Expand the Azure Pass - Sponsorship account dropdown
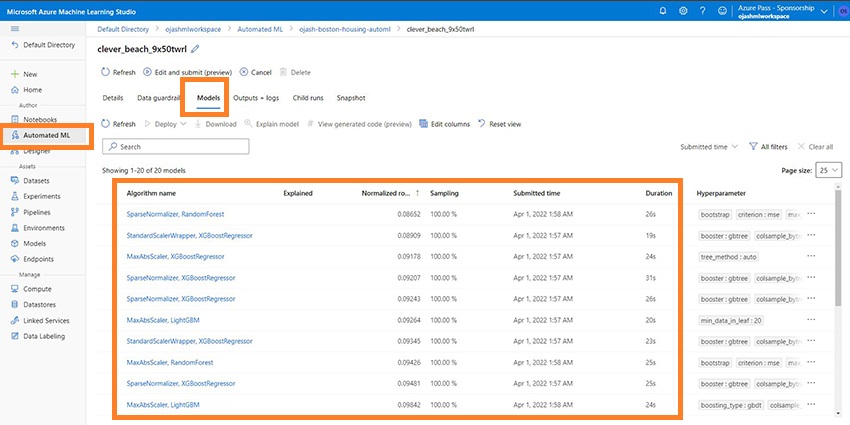 pyautogui.click(x=825, y=11)
